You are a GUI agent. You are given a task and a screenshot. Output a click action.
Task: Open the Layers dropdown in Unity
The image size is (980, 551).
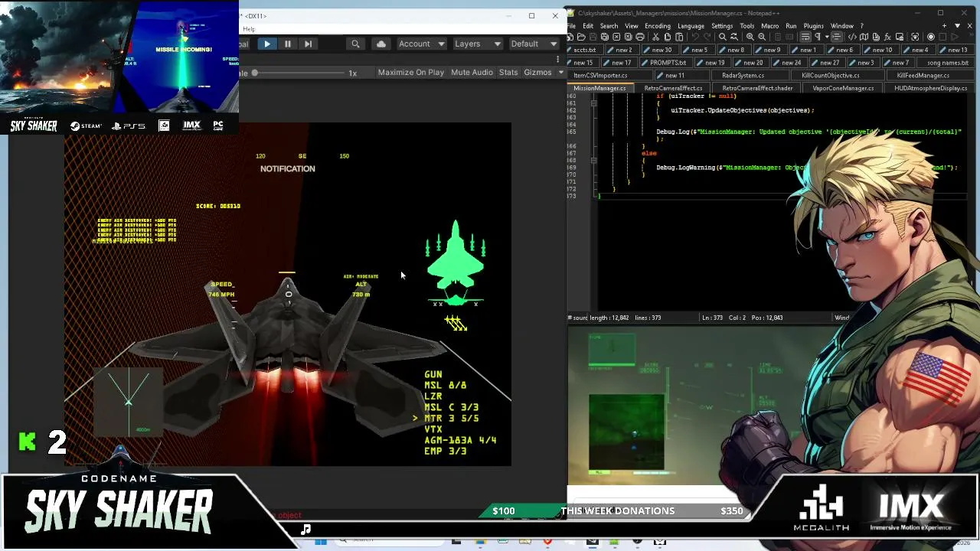pyautogui.click(x=478, y=44)
